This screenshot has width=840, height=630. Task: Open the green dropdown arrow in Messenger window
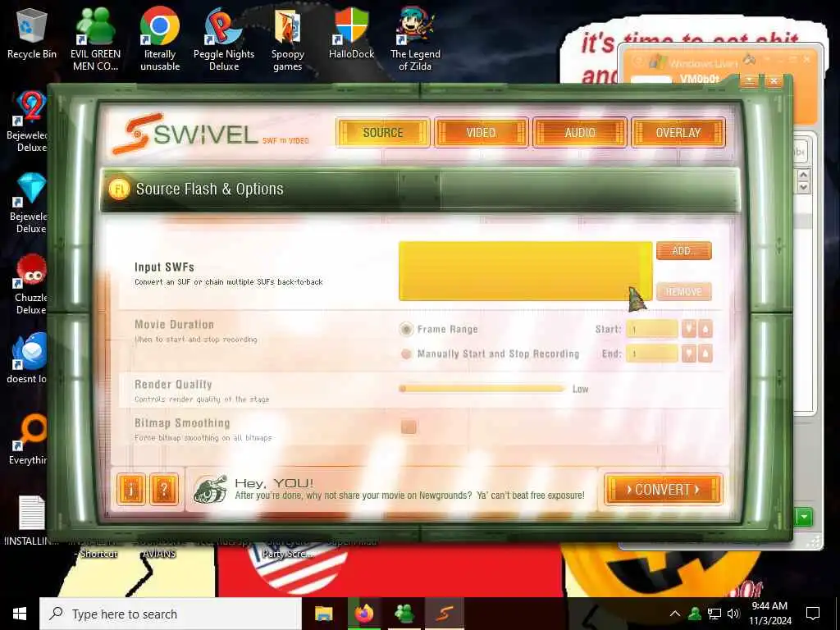pos(804,517)
